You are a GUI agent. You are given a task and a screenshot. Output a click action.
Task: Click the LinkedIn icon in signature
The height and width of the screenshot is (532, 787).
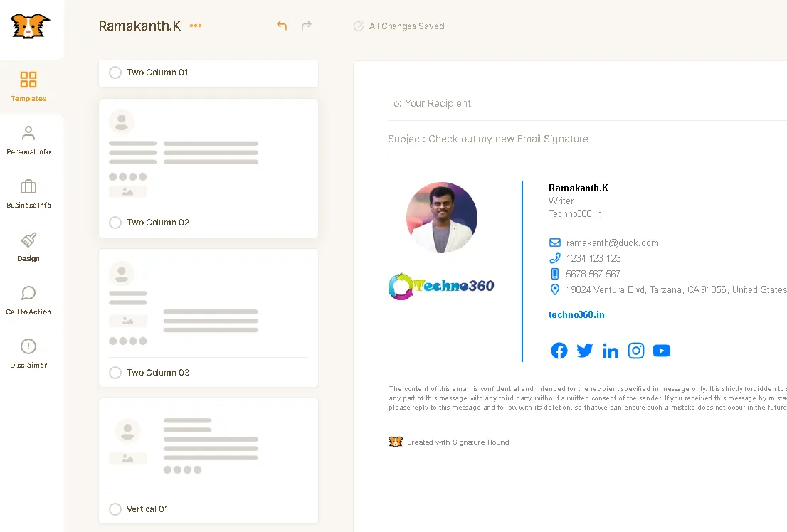tap(611, 351)
